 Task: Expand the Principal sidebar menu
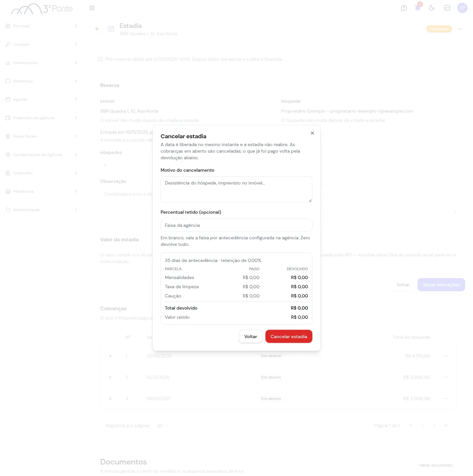(x=41, y=26)
